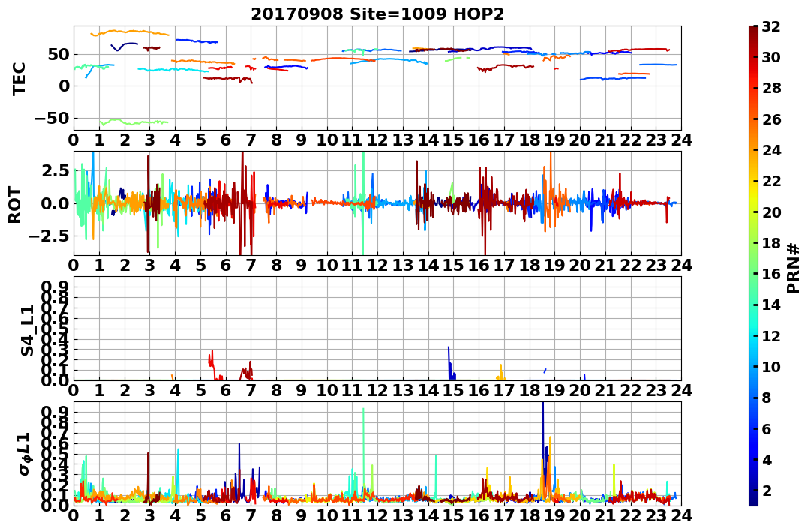The image size is (808, 532).
Task: Click colorbar tick label 10
Action: 771,366
